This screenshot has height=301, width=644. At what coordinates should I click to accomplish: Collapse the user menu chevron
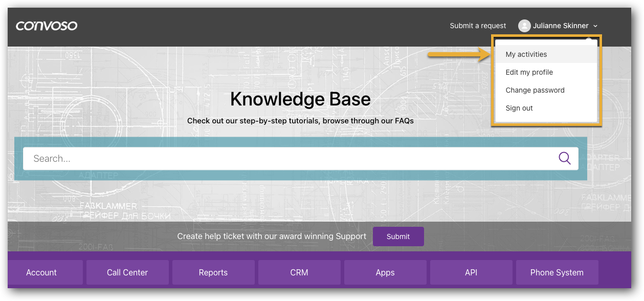point(595,26)
